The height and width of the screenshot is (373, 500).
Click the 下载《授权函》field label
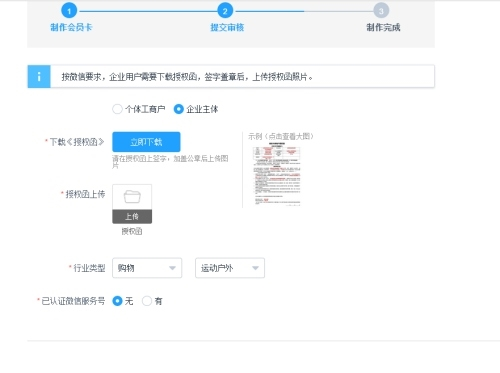[77, 142]
